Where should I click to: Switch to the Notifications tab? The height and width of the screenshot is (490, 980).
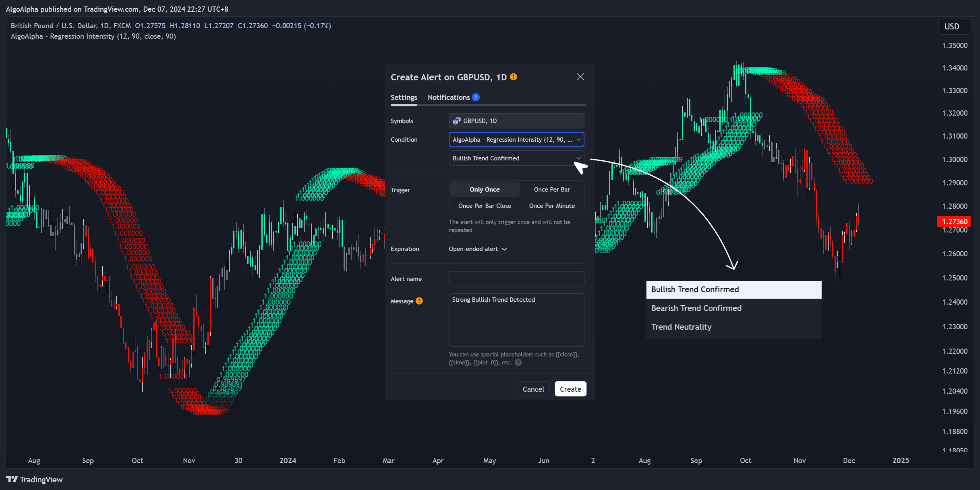449,97
